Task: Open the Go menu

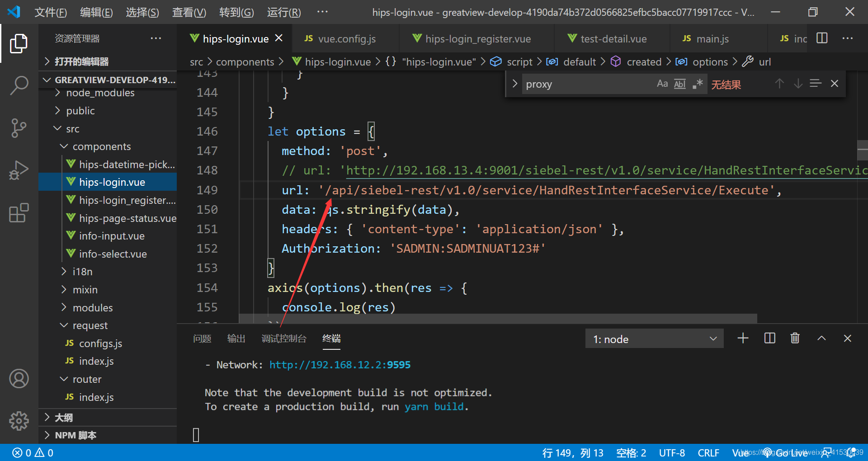Action: click(236, 12)
